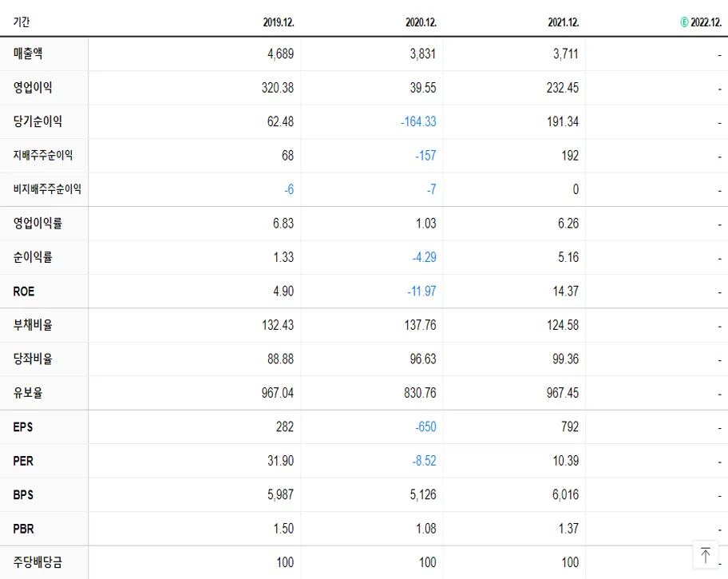
Task: Select 유보율 value 967.45
Action: (x=563, y=393)
